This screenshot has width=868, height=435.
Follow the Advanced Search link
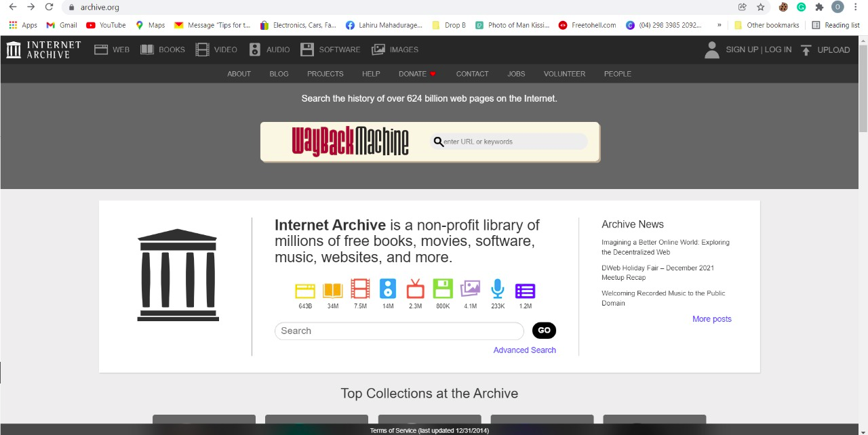[525, 350]
